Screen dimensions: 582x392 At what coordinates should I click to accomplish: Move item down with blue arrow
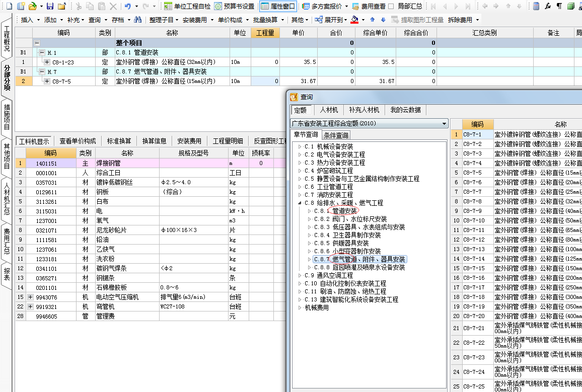383,20
